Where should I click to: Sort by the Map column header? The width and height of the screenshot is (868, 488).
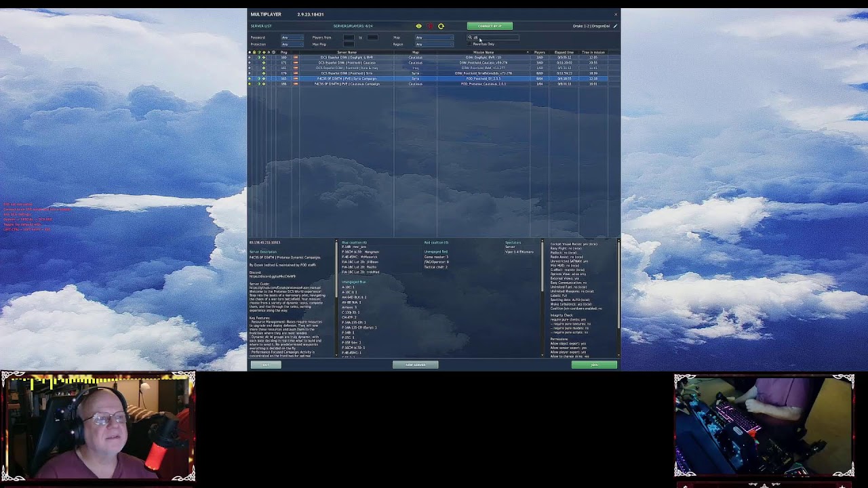[x=416, y=52]
